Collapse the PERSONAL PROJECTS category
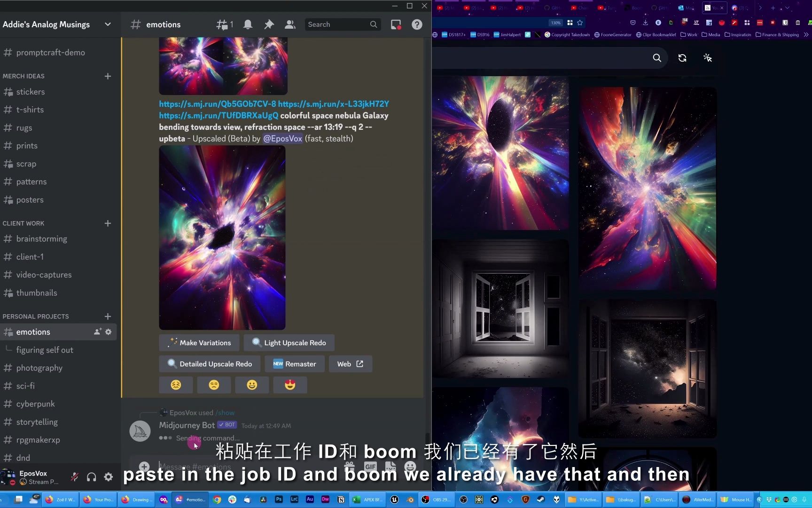Screen dimensions: 812x508 coord(36,317)
